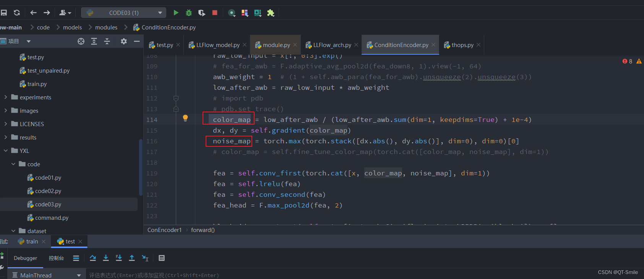Click ConditionEncoder.py breadcrumb
Viewport: 644px width, 279px height.
(164, 28)
